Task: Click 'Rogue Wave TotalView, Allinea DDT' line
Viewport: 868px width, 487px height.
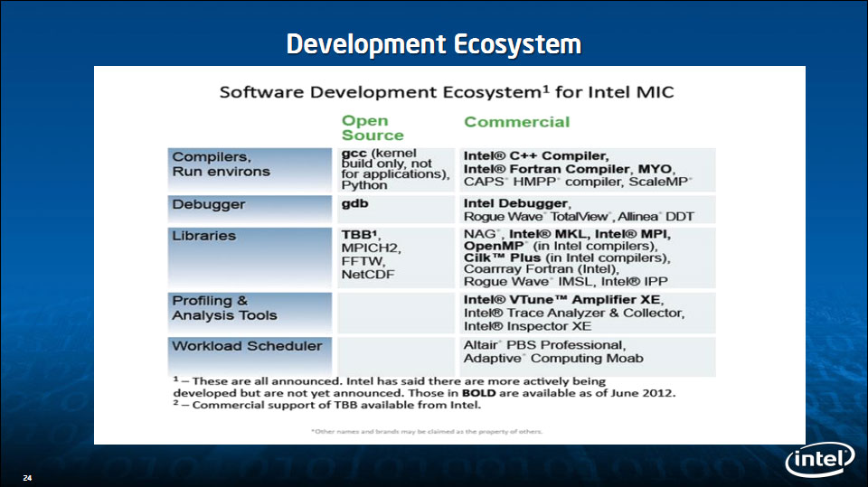Action: coord(579,216)
